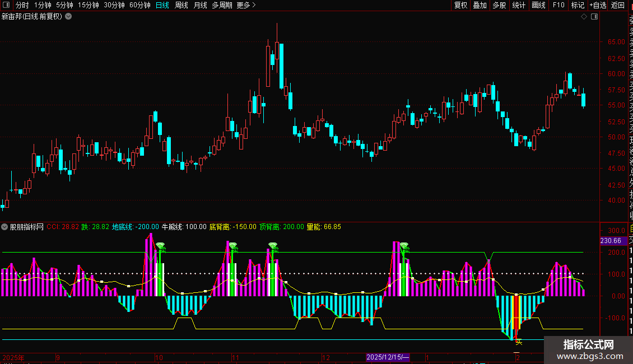
Task: Click the 顶背离: 200.00 label
Action: pyautogui.click(x=281, y=227)
